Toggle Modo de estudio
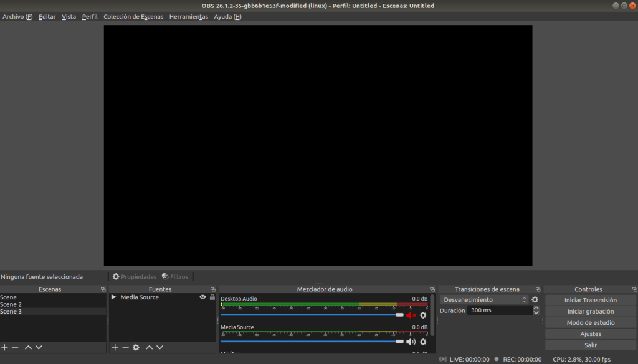The image size is (638, 364). click(591, 322)
